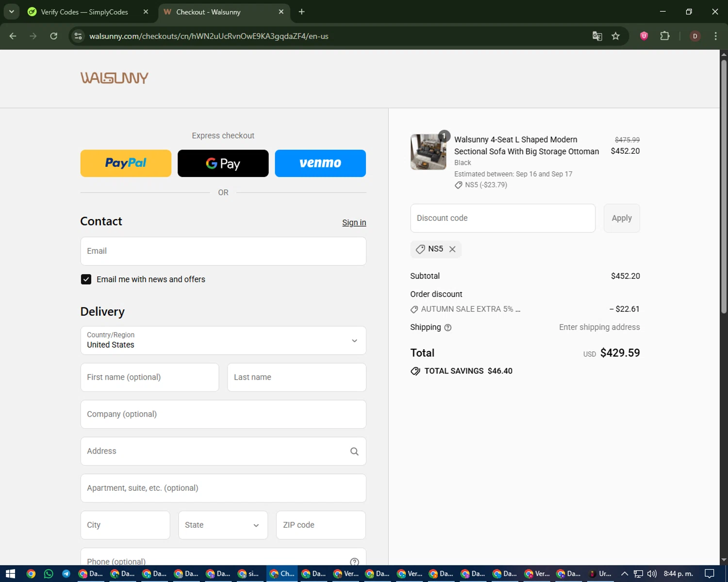Image resolution: width=728 pixels, height=582 pixels.
Task: Apply the discount code
Action: [x=622, y=218]
